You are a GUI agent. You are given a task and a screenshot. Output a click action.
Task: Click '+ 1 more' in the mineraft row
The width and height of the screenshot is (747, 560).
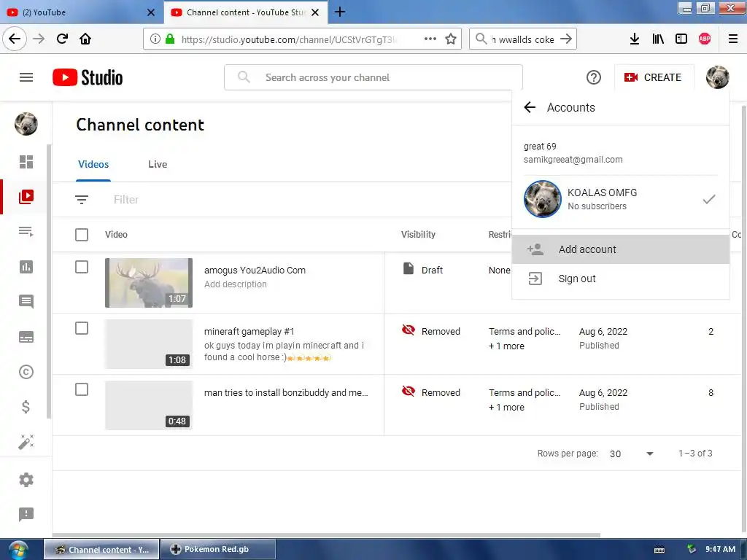coord(506,346)
